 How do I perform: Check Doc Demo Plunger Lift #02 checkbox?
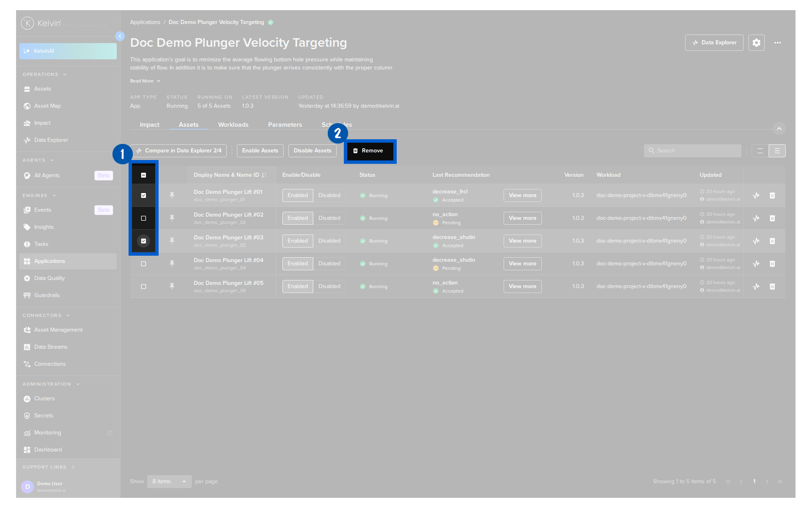(x=143, y=218)
